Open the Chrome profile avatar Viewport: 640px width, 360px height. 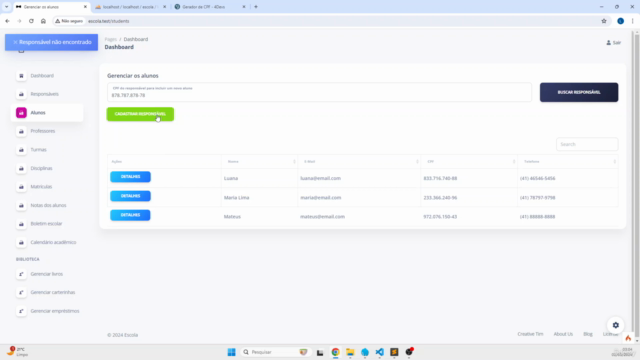(x=620, y=21)
